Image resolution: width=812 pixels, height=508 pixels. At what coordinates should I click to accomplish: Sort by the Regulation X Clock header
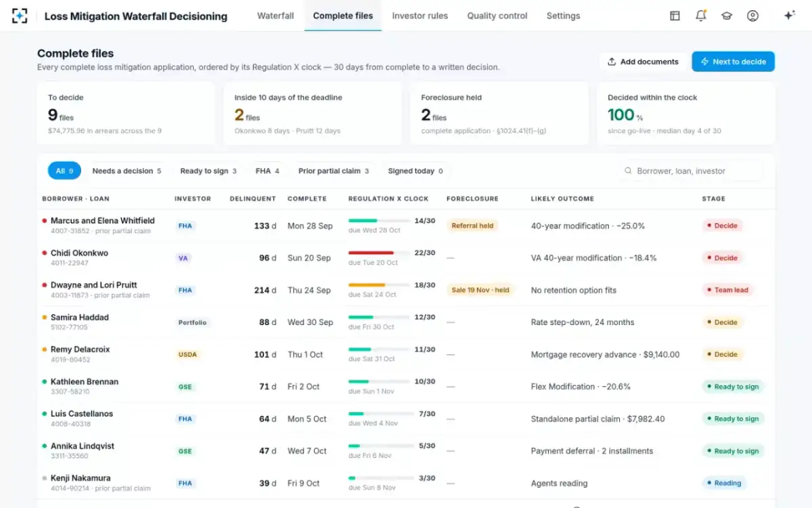click(388, 199)
